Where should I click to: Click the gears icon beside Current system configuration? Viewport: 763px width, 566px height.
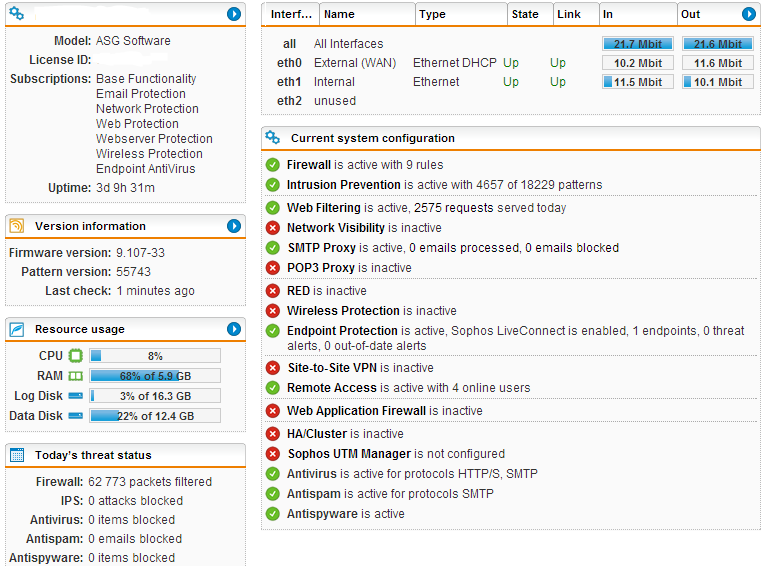[x=272, y=138]
